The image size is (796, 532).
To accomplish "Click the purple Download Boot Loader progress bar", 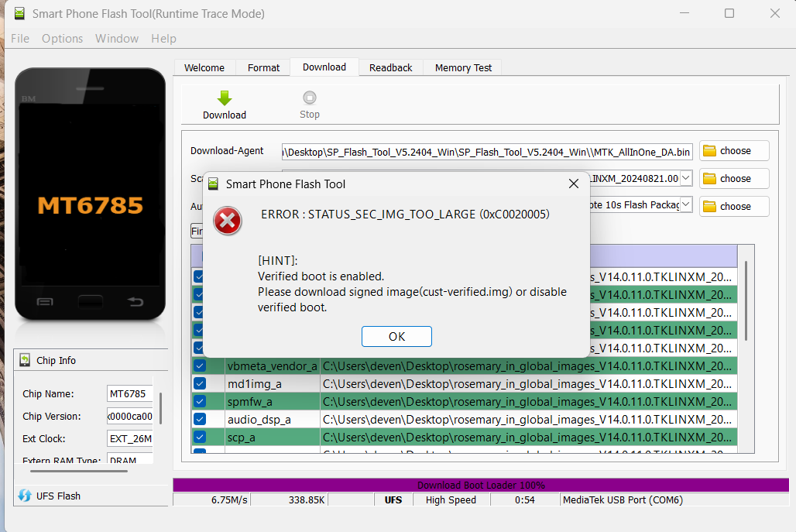I will pos(481,486).
